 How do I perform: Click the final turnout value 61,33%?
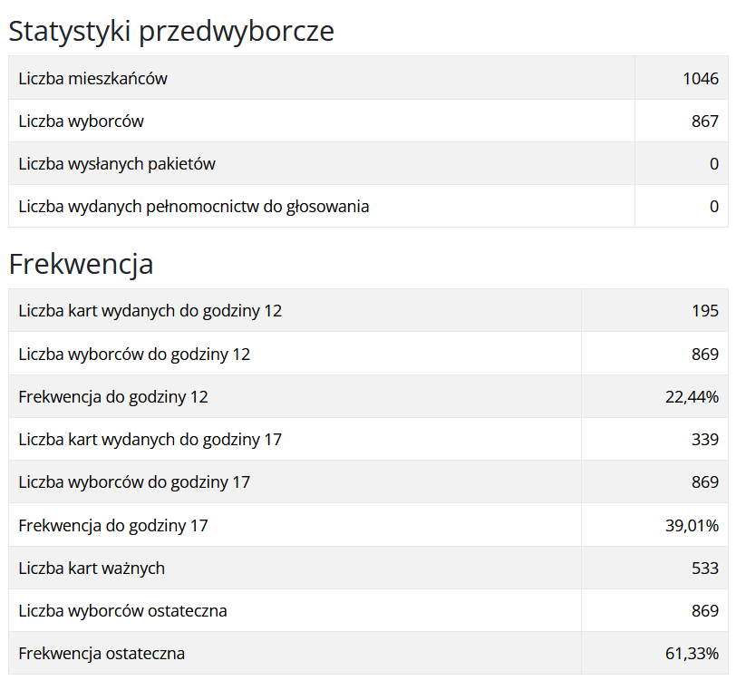click(x=692, y=654)
